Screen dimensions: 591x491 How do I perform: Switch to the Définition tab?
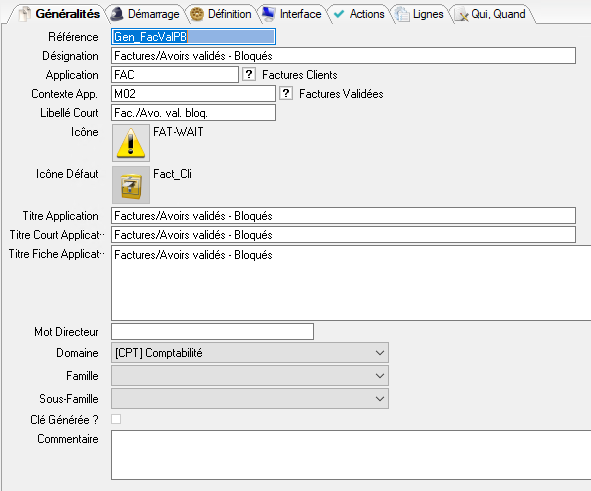tap(222, 14)
